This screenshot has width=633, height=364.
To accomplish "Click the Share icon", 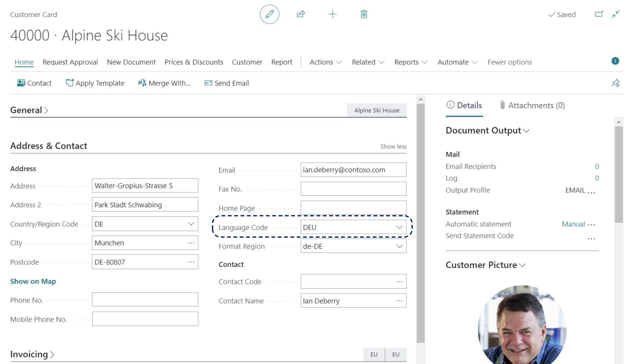I will tap(300, 14).
